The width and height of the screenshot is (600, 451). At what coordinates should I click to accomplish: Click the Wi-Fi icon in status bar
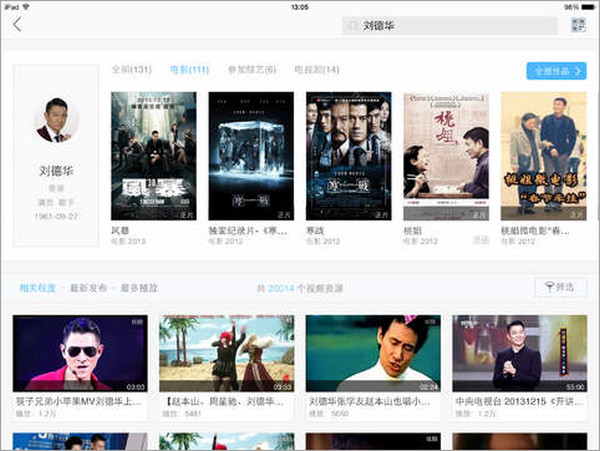[x=26, y=7]
